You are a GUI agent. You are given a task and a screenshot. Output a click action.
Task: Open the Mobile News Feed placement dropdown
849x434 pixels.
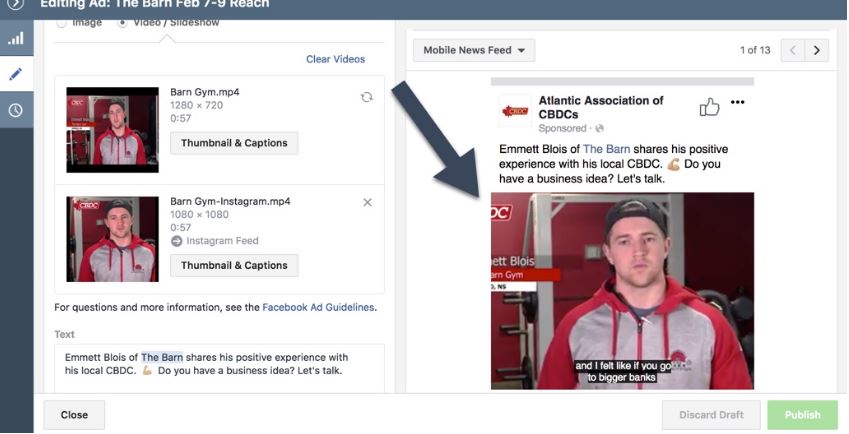[x=474, y=50]
